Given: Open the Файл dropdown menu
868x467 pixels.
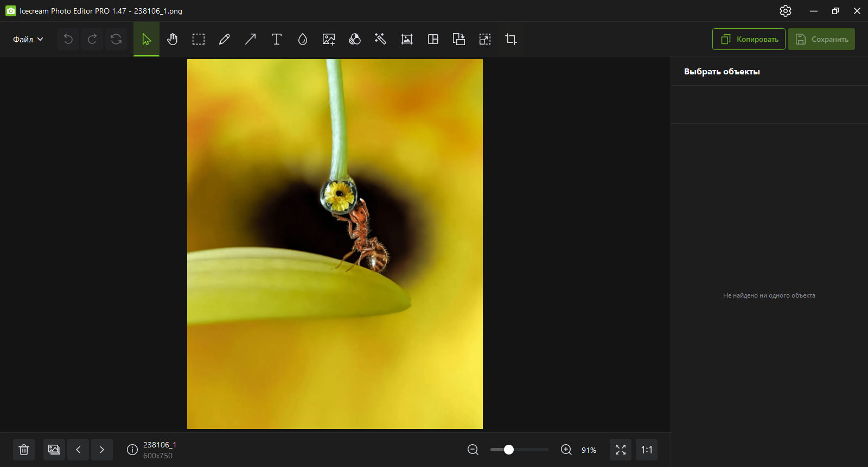Looking at the screenshot, I should pyautogui.click(x=28, y=39).
